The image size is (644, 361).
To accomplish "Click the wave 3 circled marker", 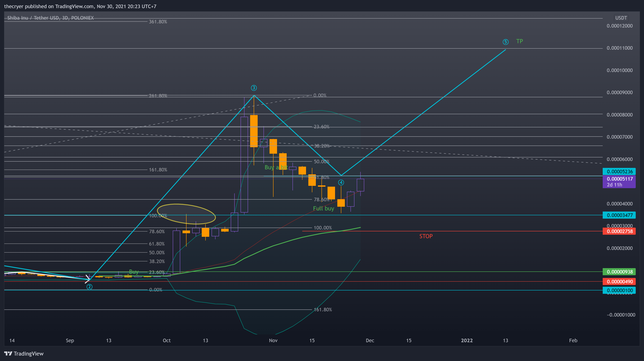I will [x=254, y=88].
